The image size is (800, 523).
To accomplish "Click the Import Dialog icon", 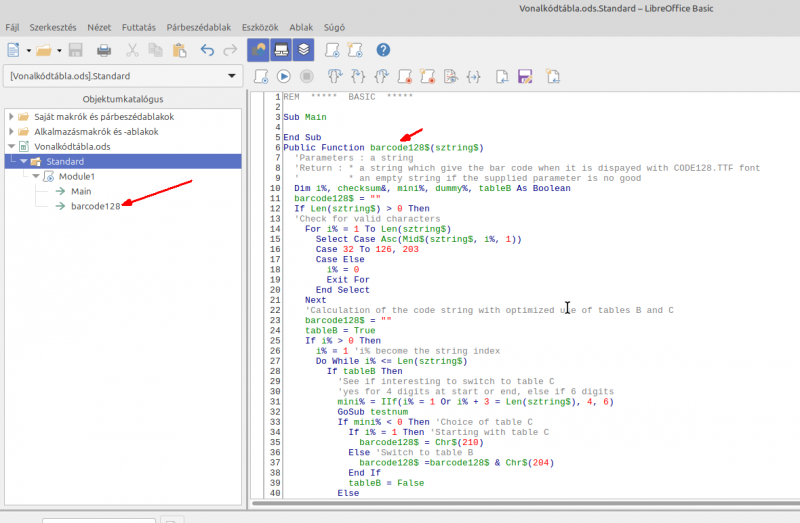I will click(553, 77).
